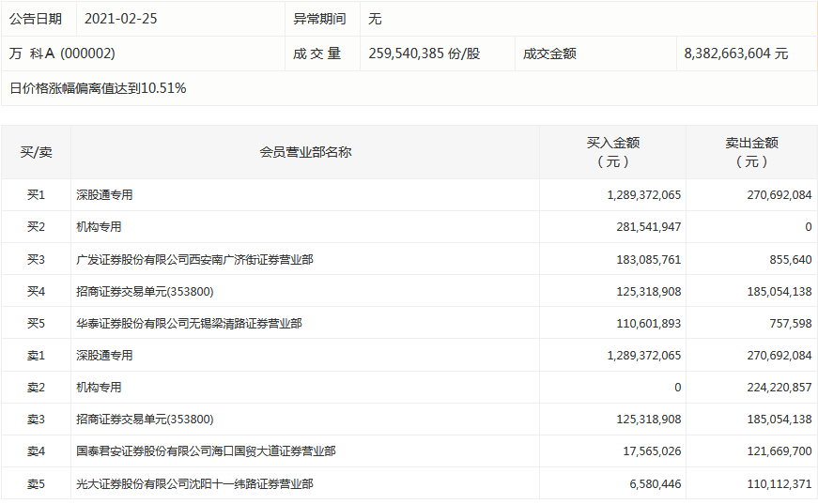This screenshot has width=818, height=504.
Task: Click the 买/卖 column header
Action: [x=36, y=152]
